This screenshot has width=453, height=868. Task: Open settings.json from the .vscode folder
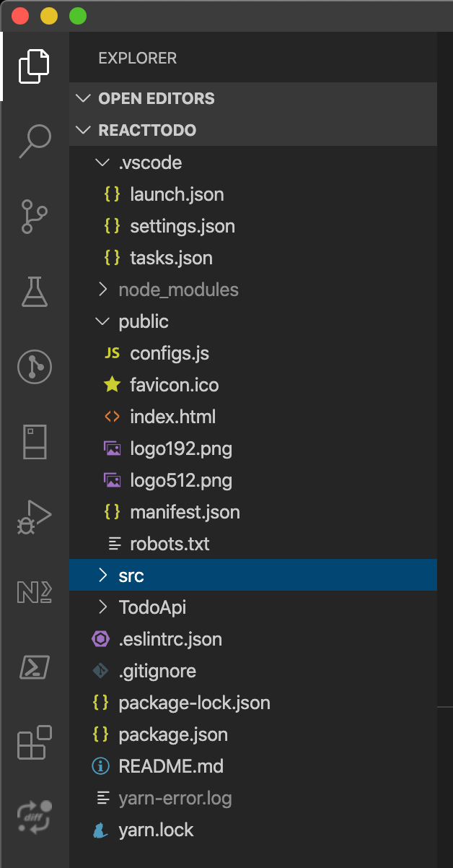tap(182, 226)
